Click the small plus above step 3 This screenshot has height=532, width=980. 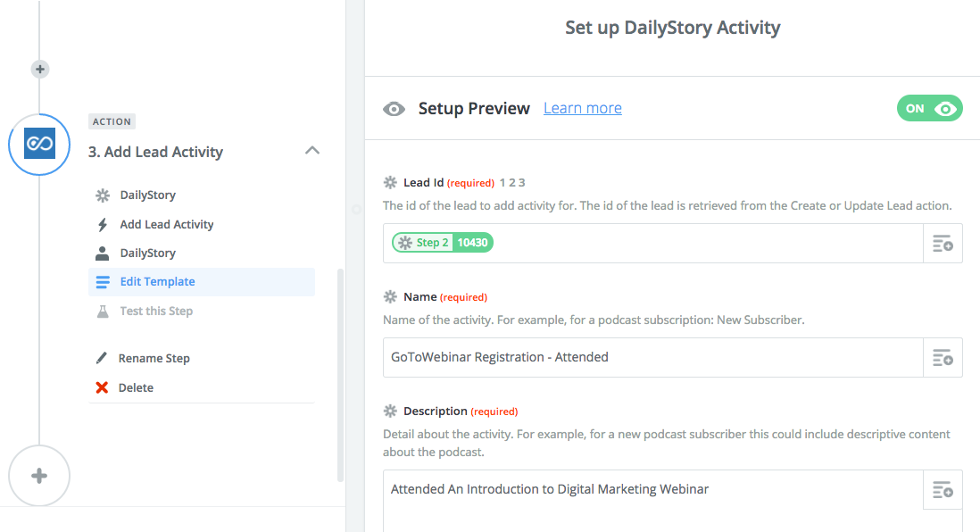coord(40,69)
